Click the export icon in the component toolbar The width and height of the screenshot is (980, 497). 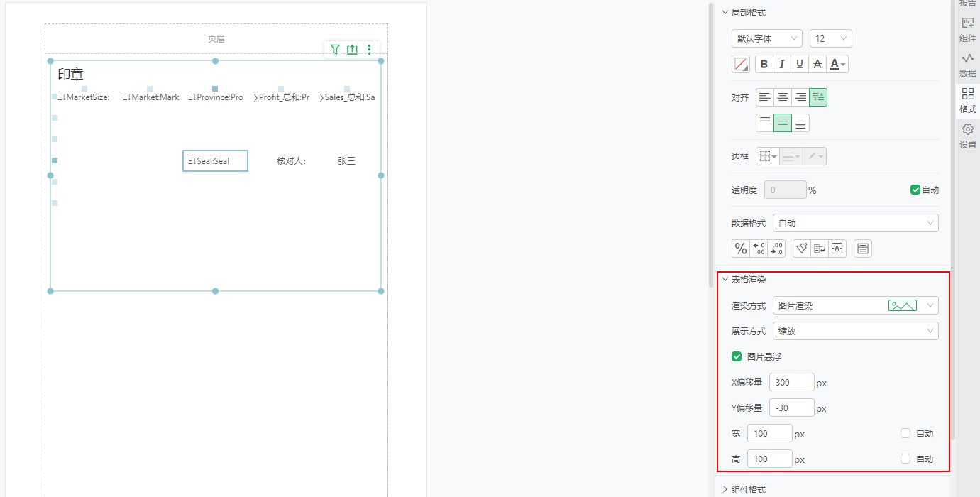(353, 50)
